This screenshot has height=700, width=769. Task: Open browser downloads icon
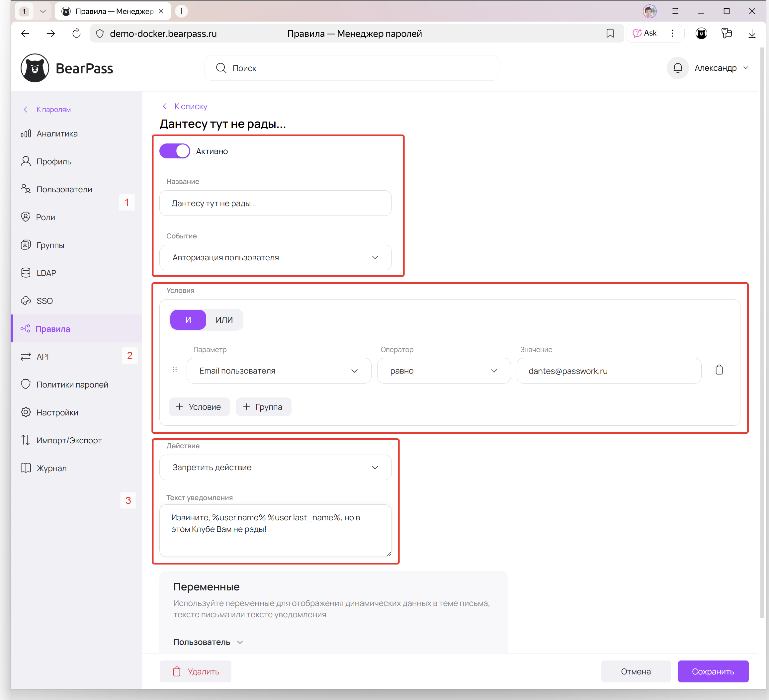(751, 34)
